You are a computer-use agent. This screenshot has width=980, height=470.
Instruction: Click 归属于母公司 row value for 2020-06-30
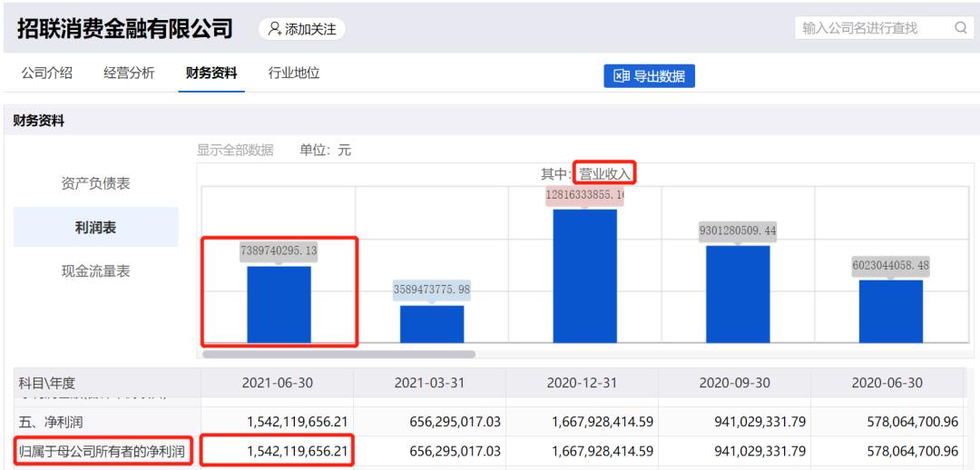tap(913, 451)
